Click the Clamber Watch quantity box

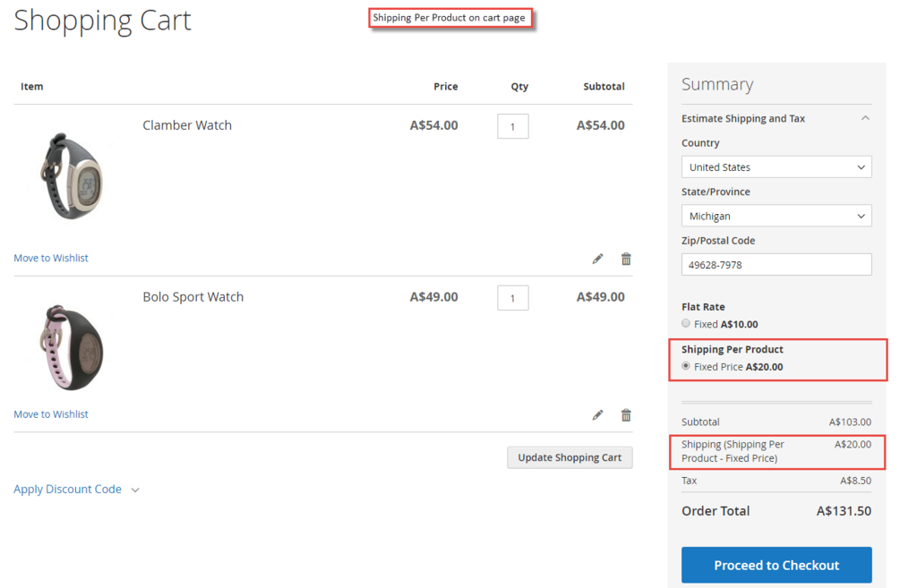click(x=512, y=126)
